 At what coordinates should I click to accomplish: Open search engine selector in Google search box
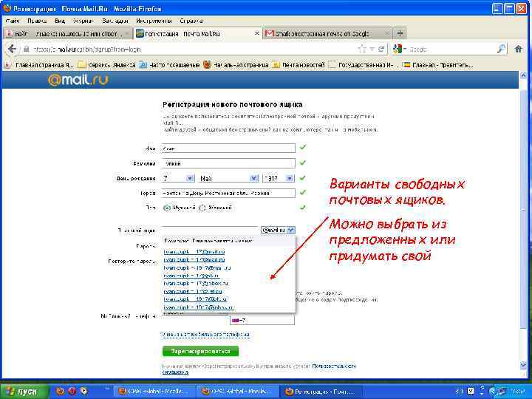400,50
